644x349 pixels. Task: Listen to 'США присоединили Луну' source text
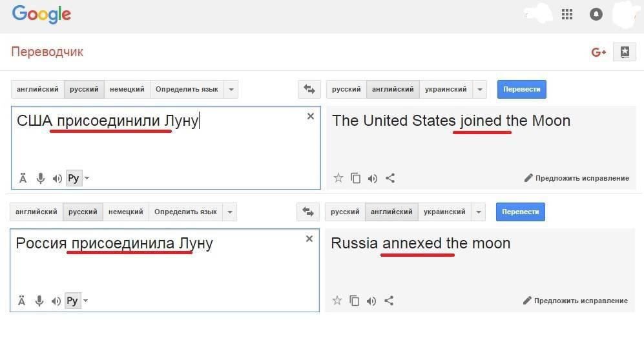pyautogui.click(x=57, y=179)
